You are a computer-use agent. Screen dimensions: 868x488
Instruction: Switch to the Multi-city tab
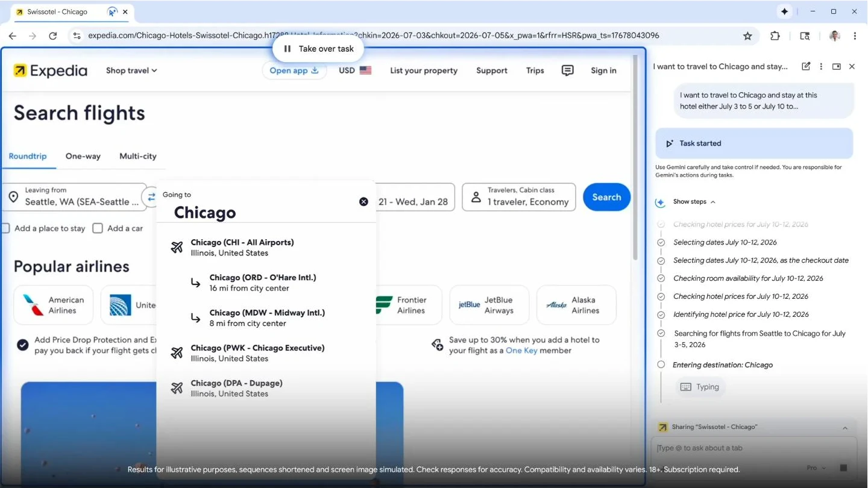click(138, 156)
